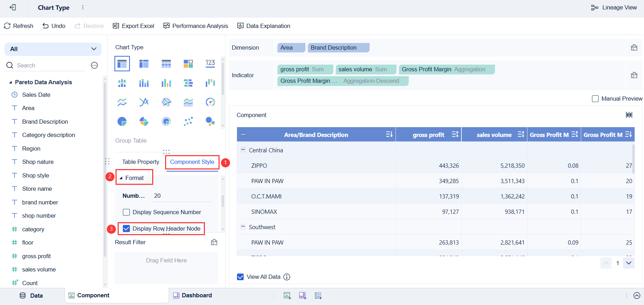
Task: Switch to the Table Property tab
Action: click(140, 162)
